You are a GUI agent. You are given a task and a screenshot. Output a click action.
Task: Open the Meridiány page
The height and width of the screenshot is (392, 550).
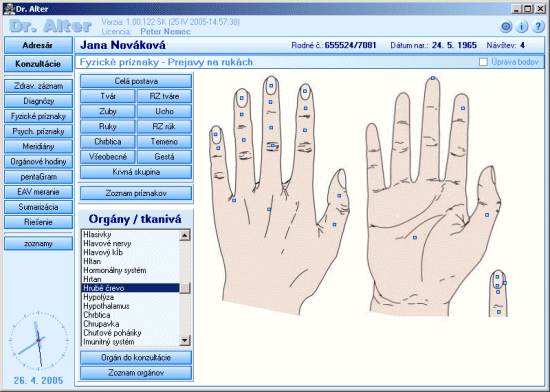[38, 146]
